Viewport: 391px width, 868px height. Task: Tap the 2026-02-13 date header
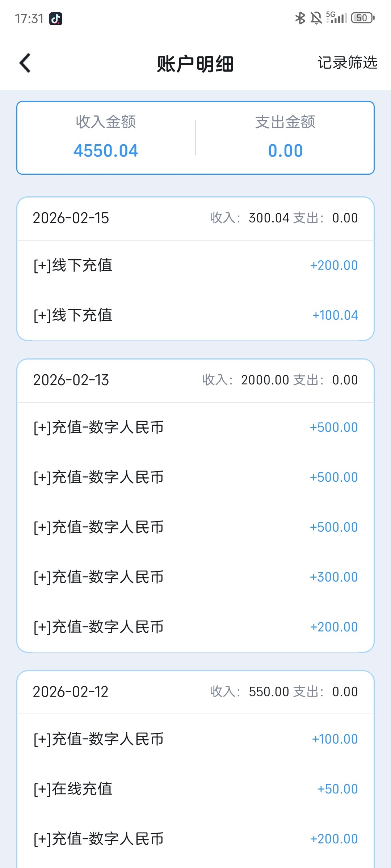(x=71, y=380)
